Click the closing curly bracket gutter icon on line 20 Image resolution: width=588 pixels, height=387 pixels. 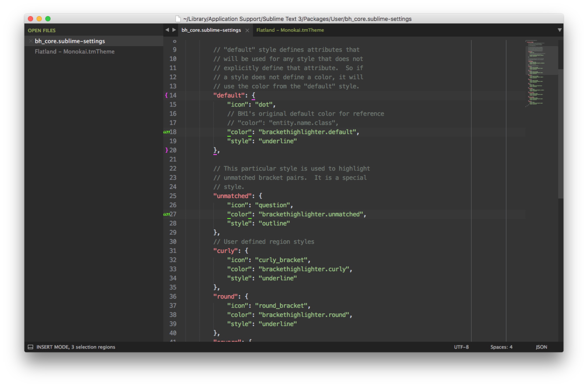click(167, 150)
